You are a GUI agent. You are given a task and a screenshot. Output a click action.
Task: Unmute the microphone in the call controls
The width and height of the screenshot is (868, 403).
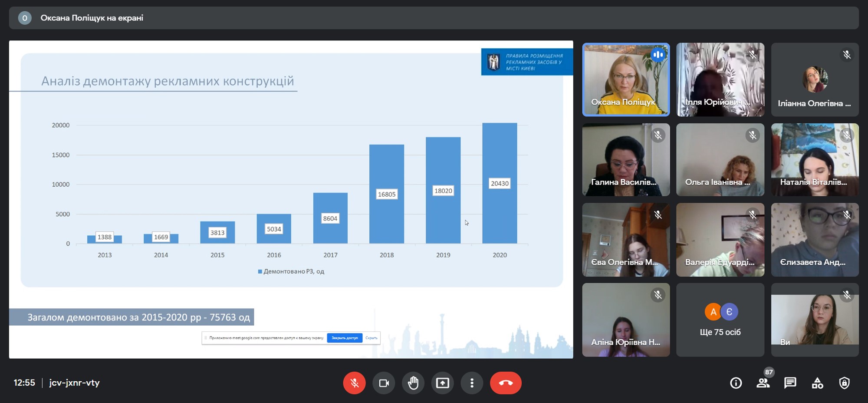pyautogui.click(x=354, y=383)
